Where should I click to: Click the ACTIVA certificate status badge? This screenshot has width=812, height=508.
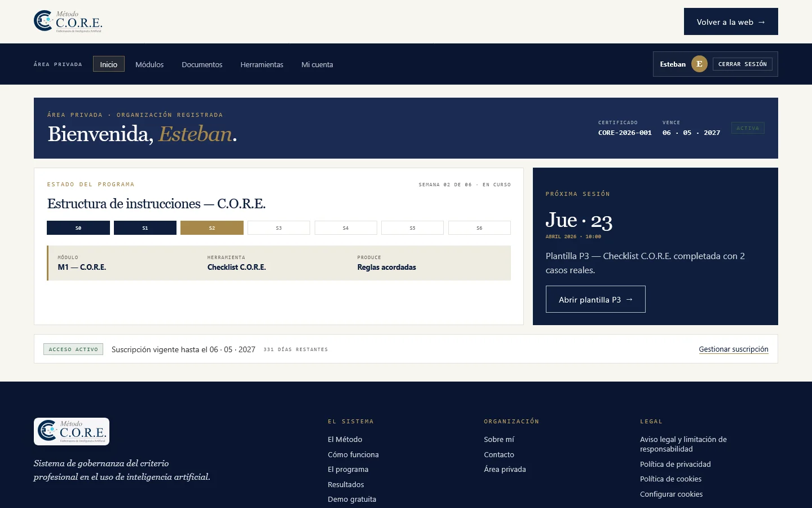click(x=748, y=128)
